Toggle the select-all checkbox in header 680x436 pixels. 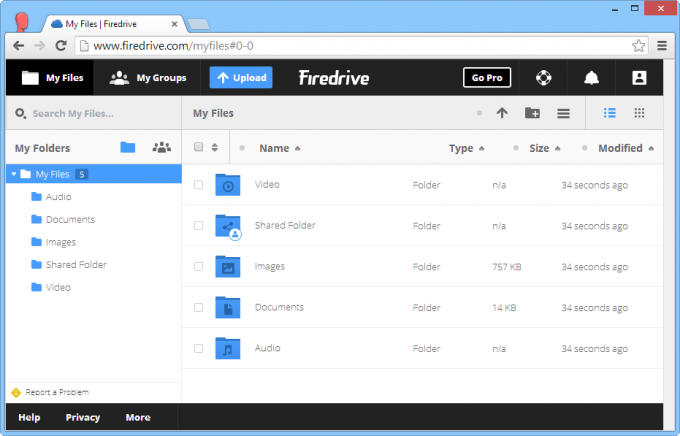point(198,147)
